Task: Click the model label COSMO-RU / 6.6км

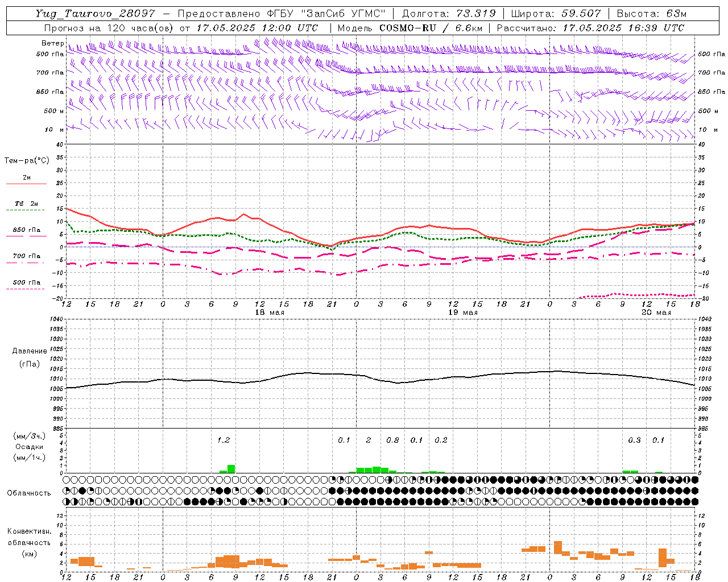Action: [x=431, y=28]
